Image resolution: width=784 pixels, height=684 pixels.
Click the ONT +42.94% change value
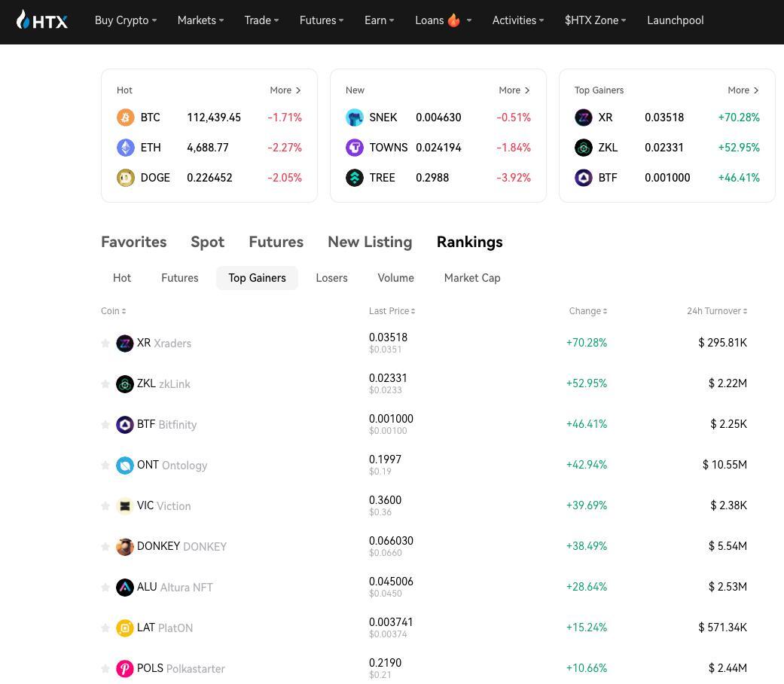pyautogui.click(x=587, y=465)
